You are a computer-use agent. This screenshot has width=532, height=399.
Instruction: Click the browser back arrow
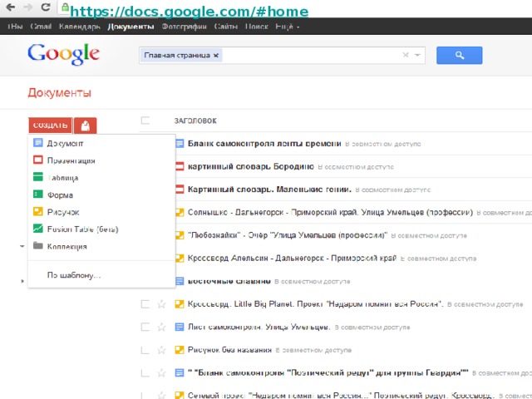[x=11, y=7]
